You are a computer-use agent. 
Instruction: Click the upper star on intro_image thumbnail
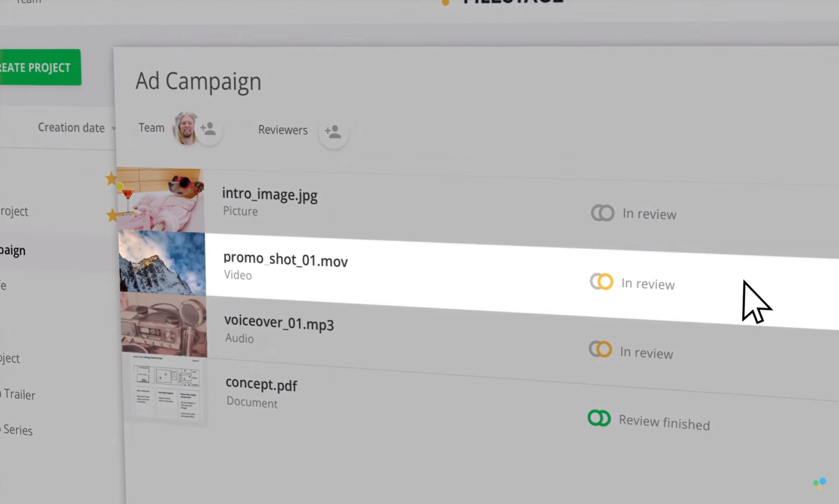[x=111, y=179]
